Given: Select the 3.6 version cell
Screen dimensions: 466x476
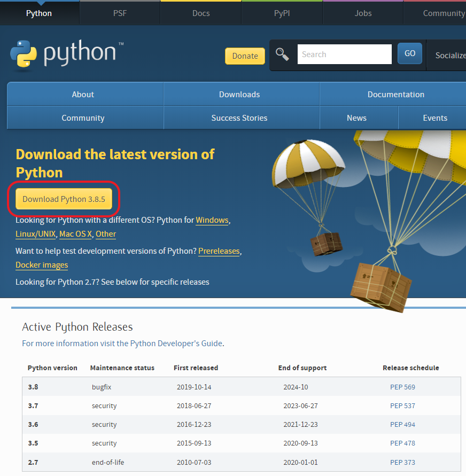Looking at the screenshot, I should (33, 424).
